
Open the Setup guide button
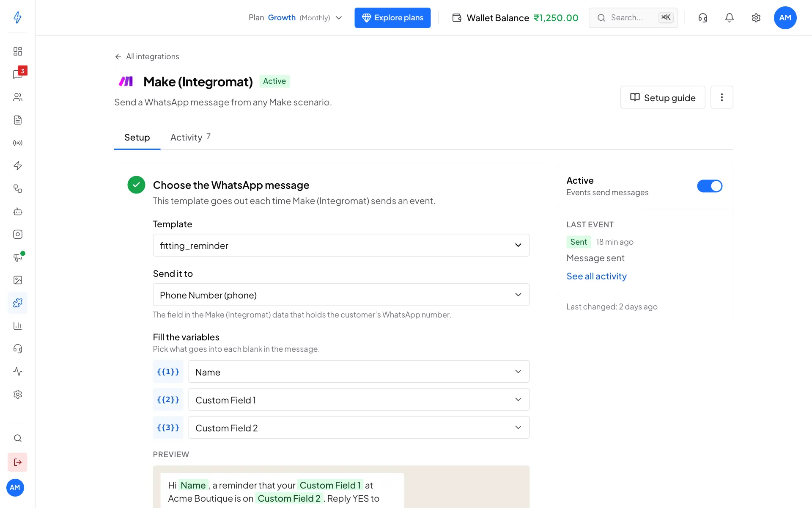662,98
